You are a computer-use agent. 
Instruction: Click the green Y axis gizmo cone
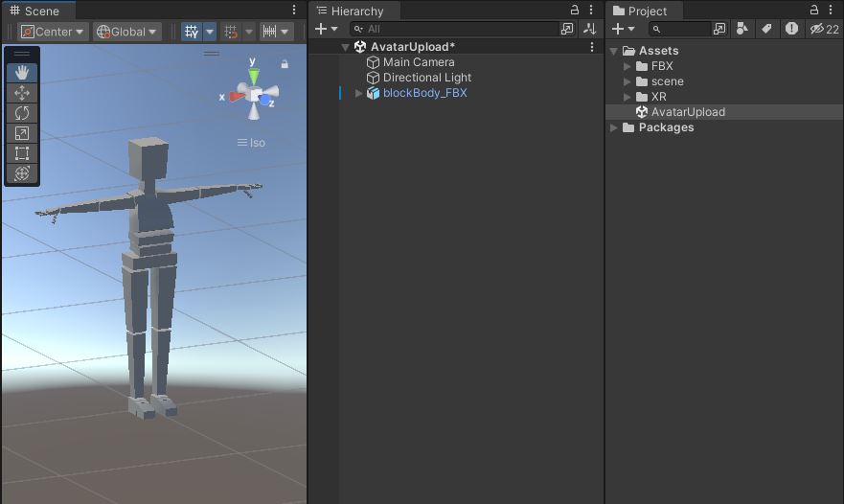coord(253,74)
